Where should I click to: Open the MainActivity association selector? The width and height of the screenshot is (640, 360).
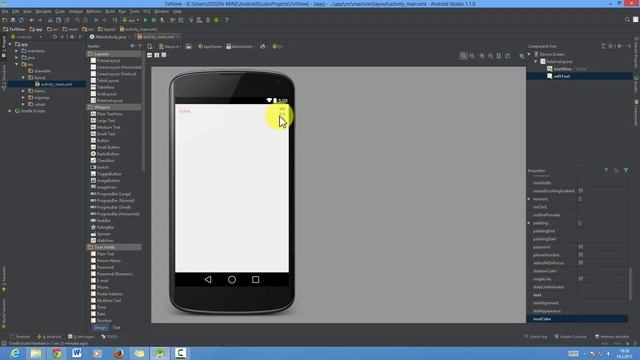tap(241, 47)
